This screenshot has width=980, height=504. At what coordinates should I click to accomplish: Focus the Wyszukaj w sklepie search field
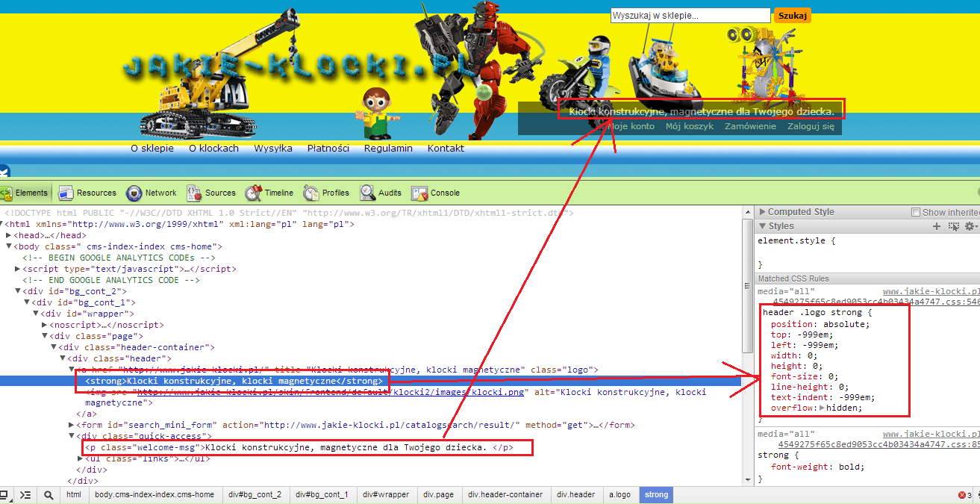(x=690, y=15)
